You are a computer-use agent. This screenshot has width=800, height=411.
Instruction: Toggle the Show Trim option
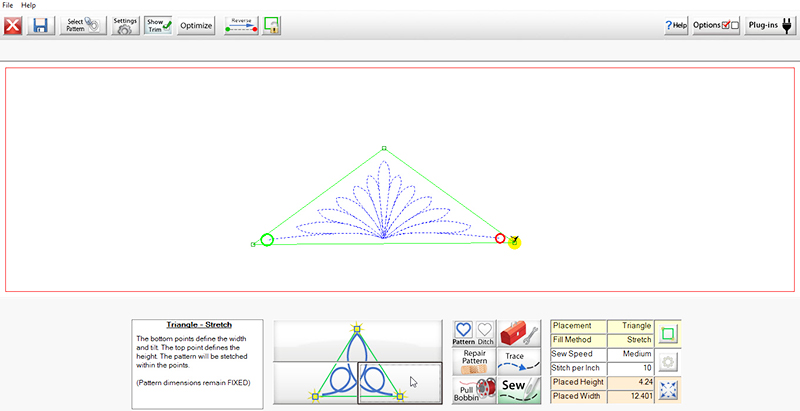(x=159, y=26)
